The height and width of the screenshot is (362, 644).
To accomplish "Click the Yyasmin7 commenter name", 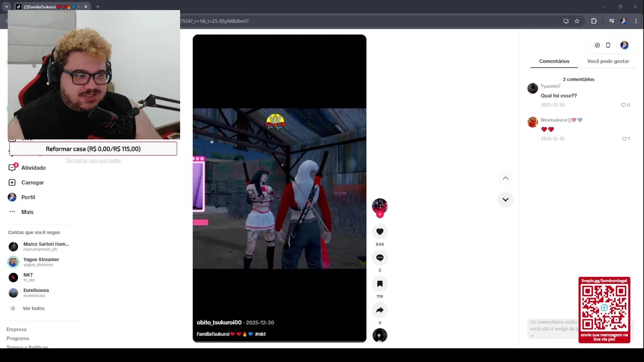I will tap(550, 86).
